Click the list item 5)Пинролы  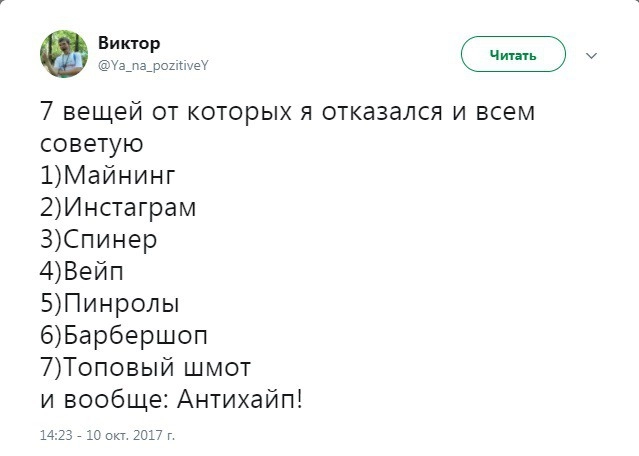tap(110, 303)
